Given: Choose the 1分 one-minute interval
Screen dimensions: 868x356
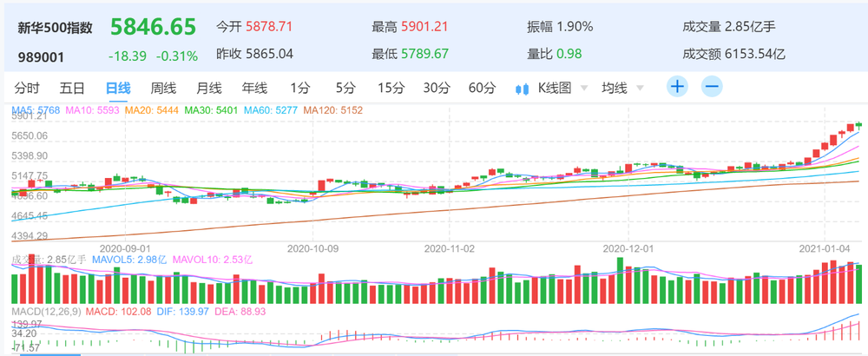Looking at the screenshot, I should [x=300, y=88].
